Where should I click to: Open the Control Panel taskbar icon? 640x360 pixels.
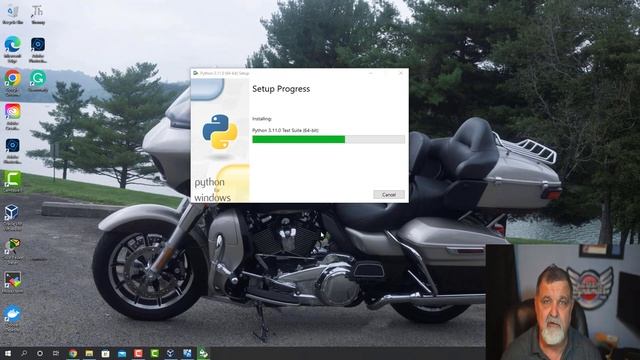point(187,353)
